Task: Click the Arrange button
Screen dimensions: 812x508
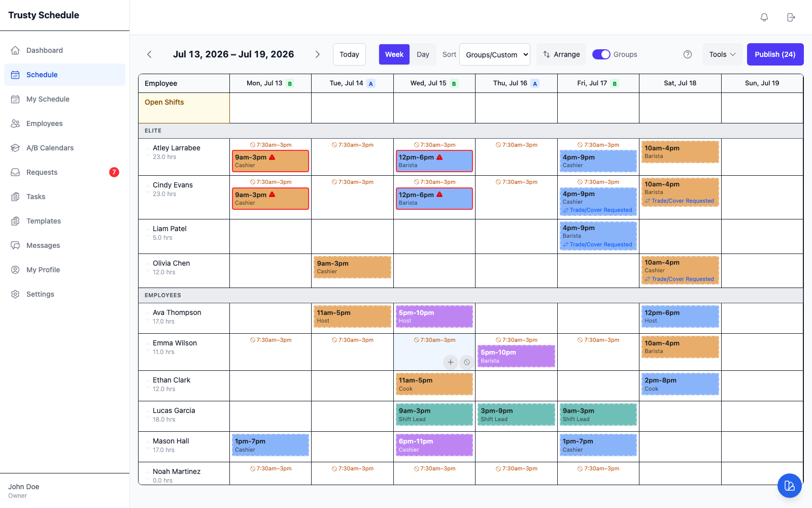Action: pyautogui.click(x=561, y=54)
